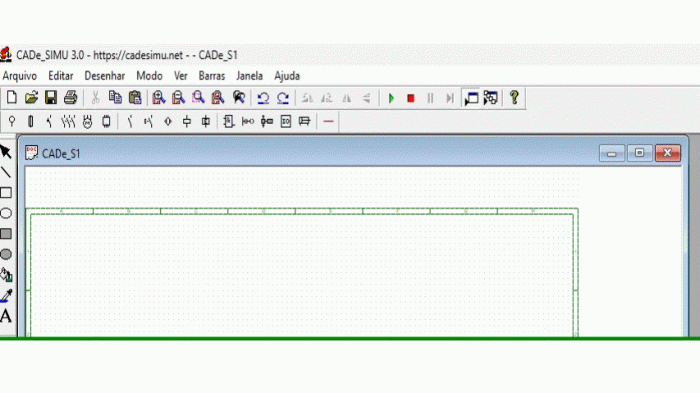Toggle the components window icon beside the help button
The image size is (700, 393).
[491, 98]
